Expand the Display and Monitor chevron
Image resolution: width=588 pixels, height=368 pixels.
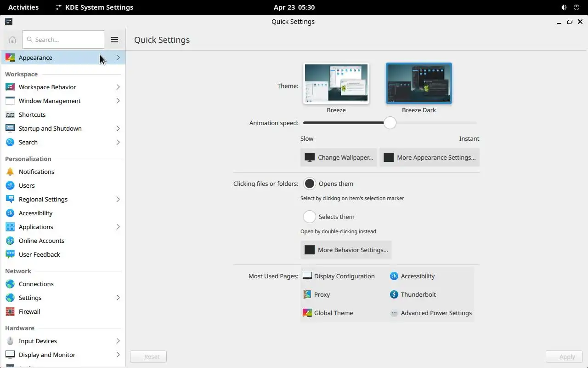click(118, 355)
